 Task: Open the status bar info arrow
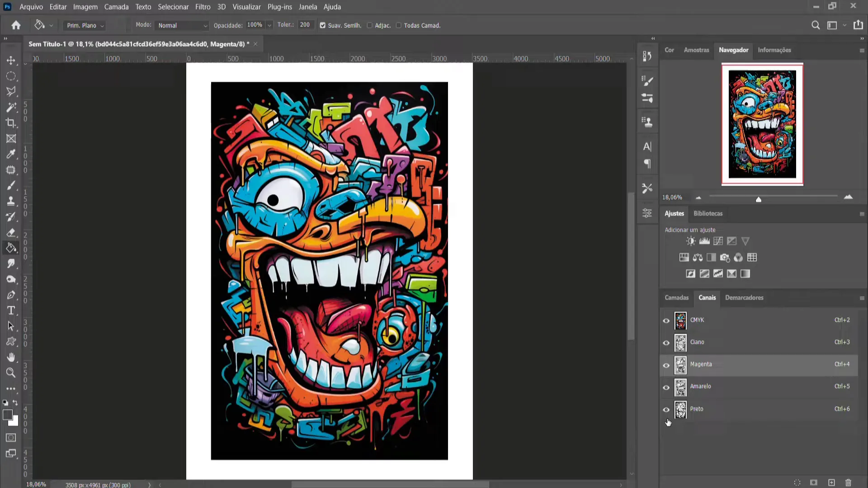click(x=149, y=485)
